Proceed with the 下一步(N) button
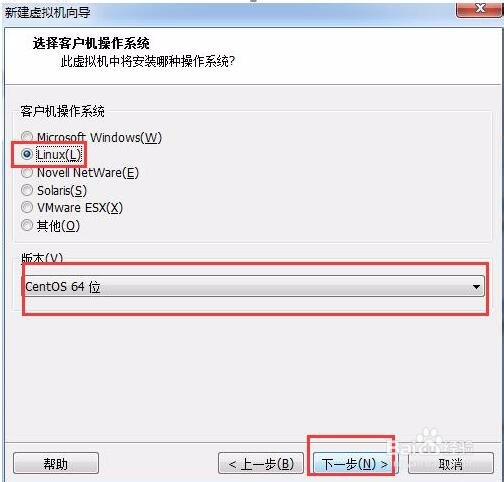This screenshot has height=482, width=504. click(354, 463)
